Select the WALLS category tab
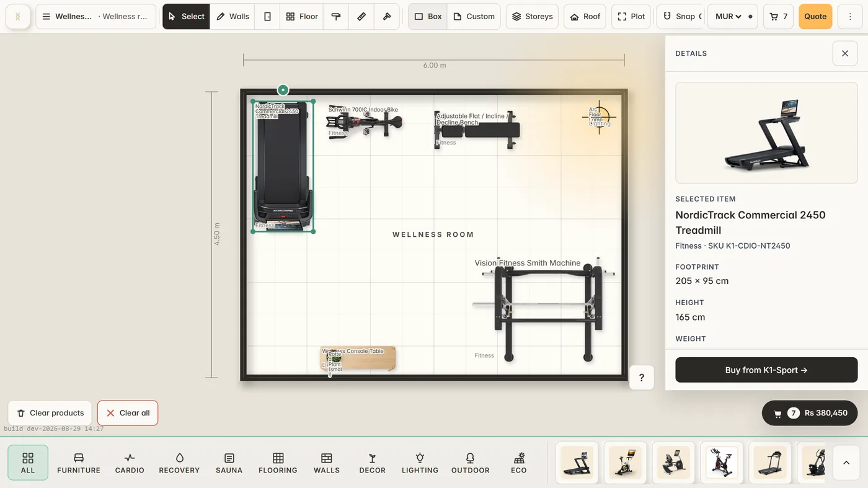 coord(327,463)
